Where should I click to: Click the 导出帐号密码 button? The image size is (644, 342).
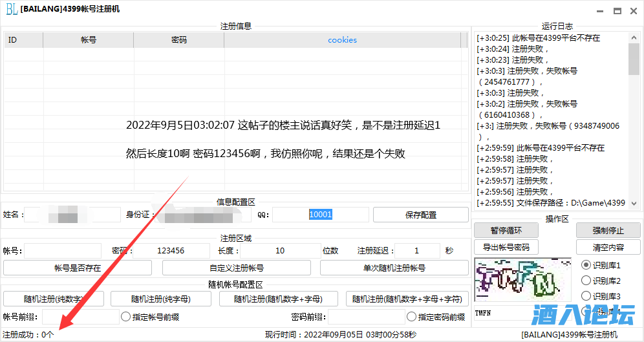(x=506, y=247)
